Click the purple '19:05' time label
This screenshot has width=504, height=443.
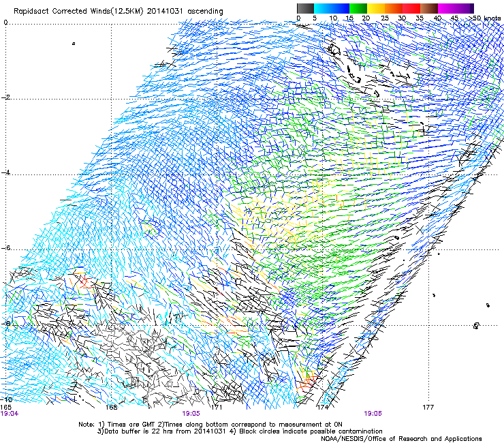point(191,414)
